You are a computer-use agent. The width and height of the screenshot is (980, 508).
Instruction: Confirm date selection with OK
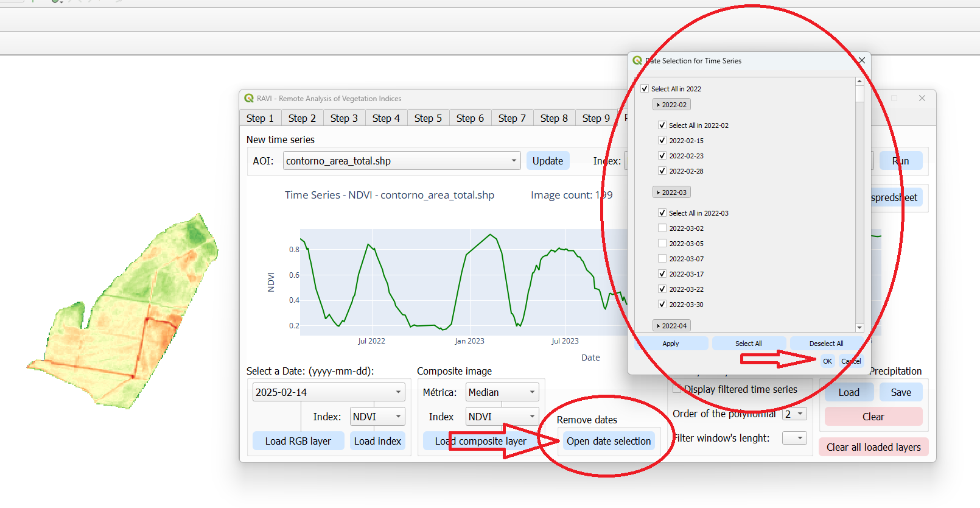point(827,361)
